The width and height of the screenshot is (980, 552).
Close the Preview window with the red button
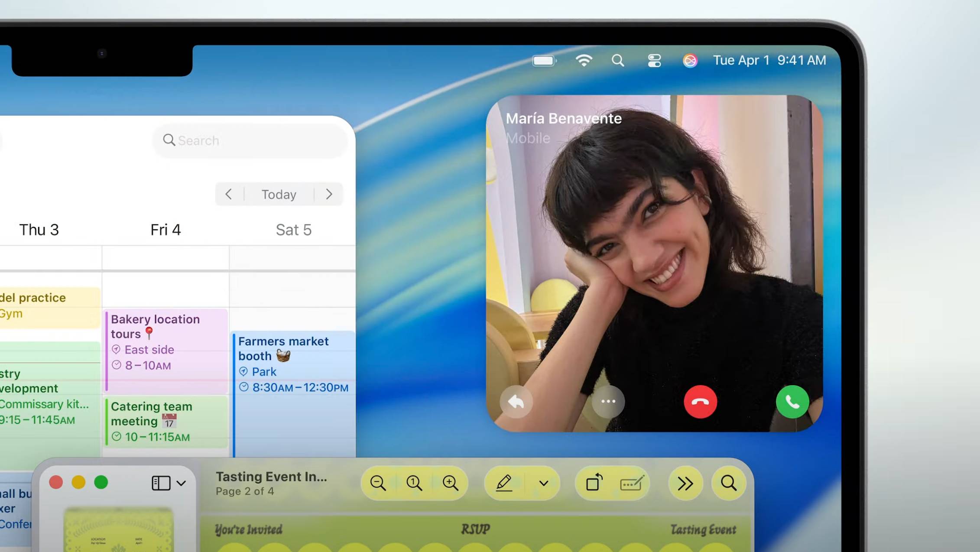[56, 482]
